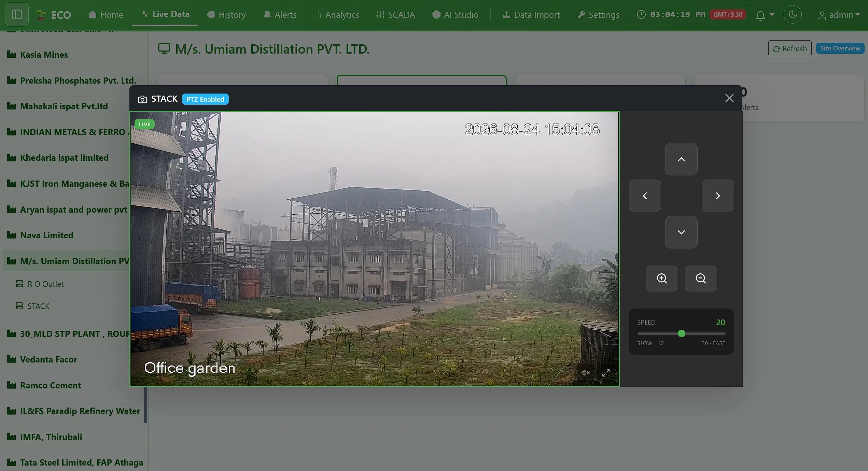This screenshot has width=868, height=471.
Task: Click factory icon beside Ramco Cement
Action: coord(11,385)
